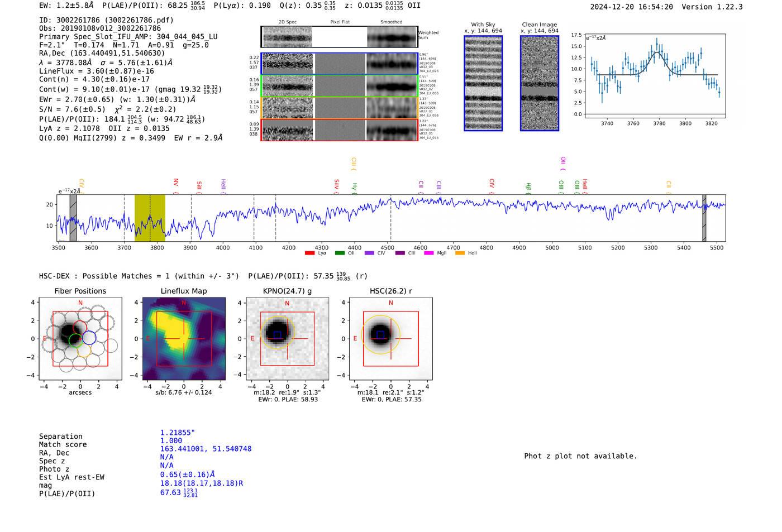Viewport: 782px width, 532px height.
Task: Open the Lineflux Map panel
Action: [x=184, y=339]
